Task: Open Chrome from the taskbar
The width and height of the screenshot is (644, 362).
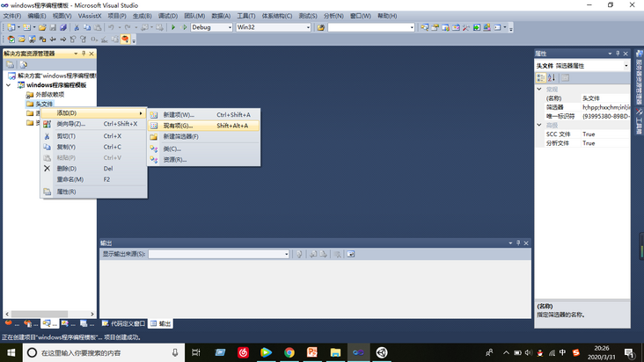Action: pos(289,352)
